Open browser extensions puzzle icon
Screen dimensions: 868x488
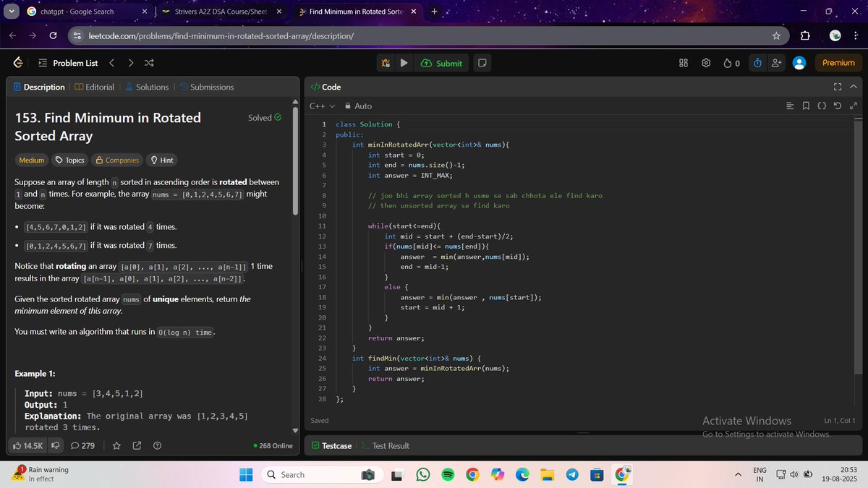(x=806, y=35)
